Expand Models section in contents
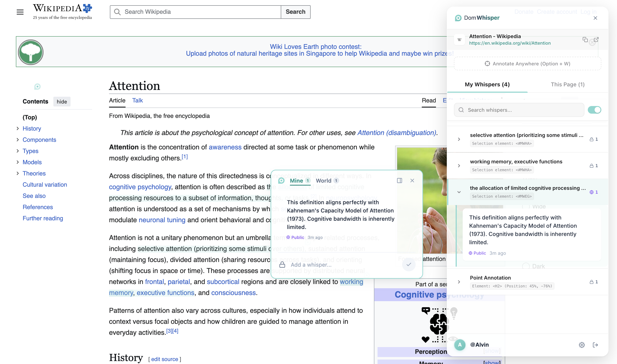Image resolution: width=617 pixels, height=364 pixels. [x=18, y=162]
